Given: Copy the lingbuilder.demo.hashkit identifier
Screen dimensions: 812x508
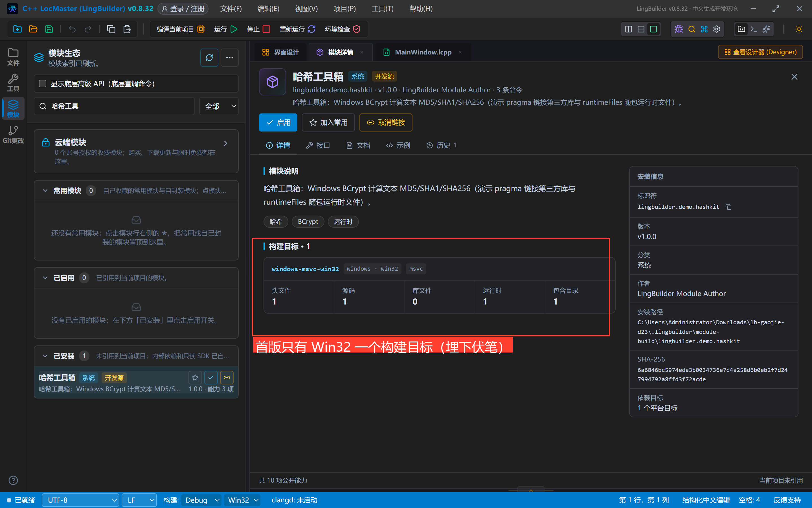Looking at the screenshot, I should coord(728,207).
